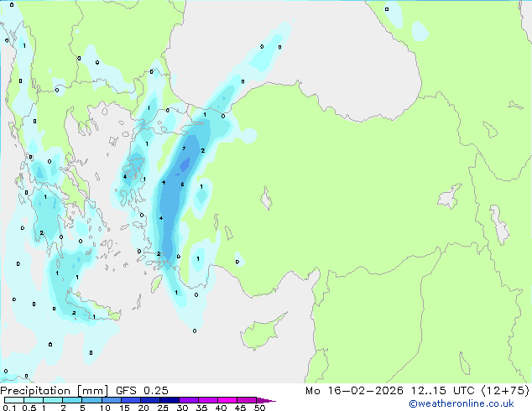Image resolution: width=532 pixels, height=411 pixels.
Task: Click the "7" precipitation value on the map
Action: (184, 148)
